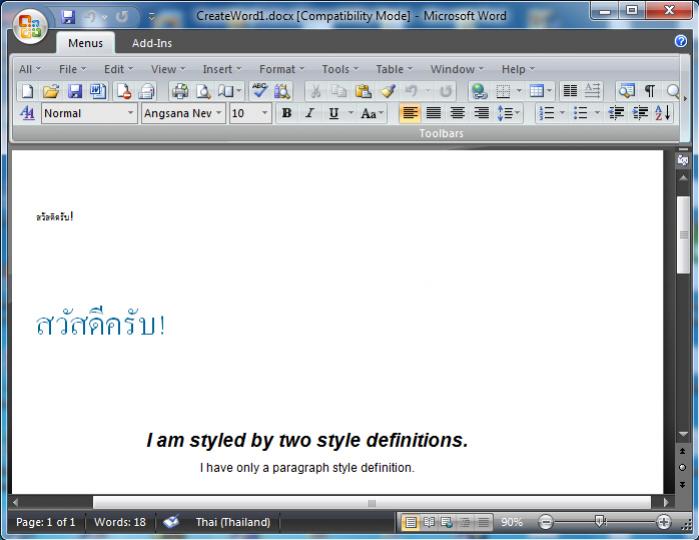Run the Spelling and Grammar check
Viewport: 699px width, 540px height.
pos(260,91)
